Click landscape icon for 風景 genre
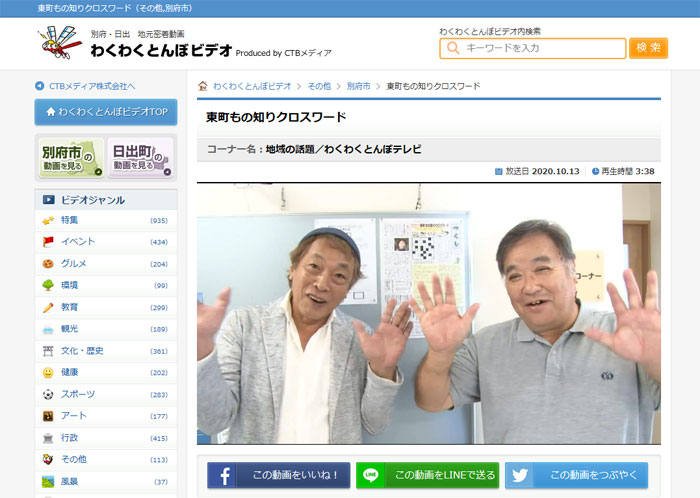Image resolution: width=700 pixels, height=498 pixels. (x=48, y=481)
